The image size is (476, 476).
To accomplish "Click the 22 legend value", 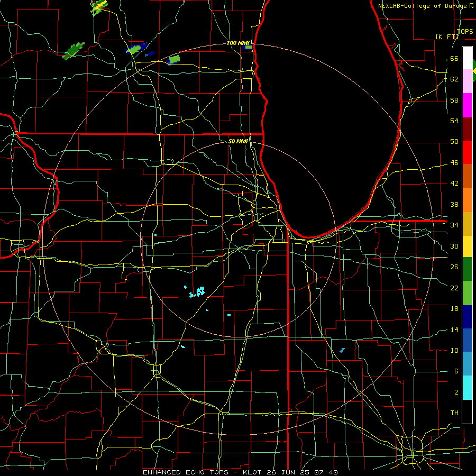I will (454, 288).
